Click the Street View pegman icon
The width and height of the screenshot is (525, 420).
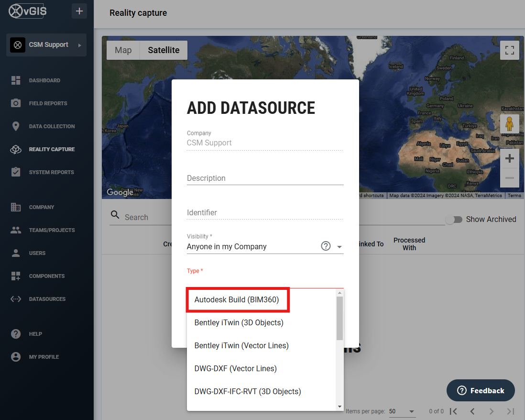point(510,124)
